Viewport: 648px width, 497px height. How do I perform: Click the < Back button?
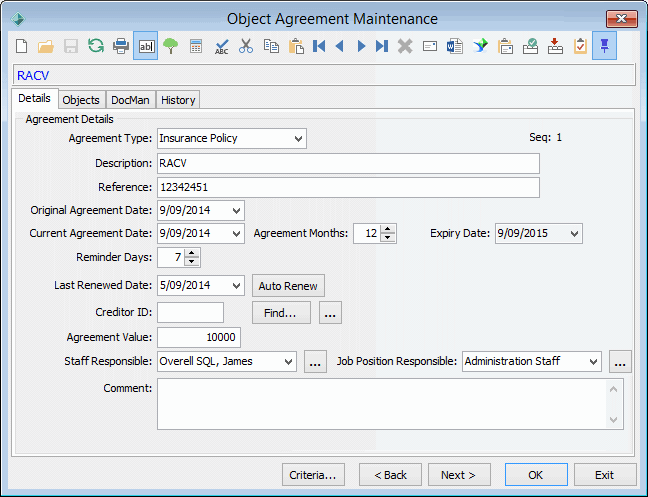click(390, 475)
